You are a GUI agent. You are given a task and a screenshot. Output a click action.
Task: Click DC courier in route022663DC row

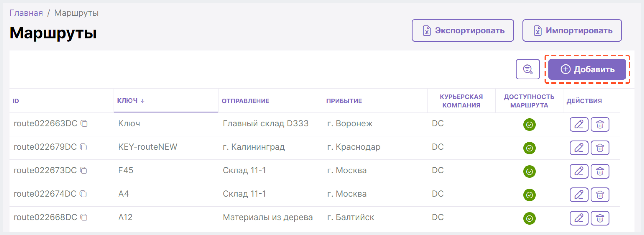438,123
